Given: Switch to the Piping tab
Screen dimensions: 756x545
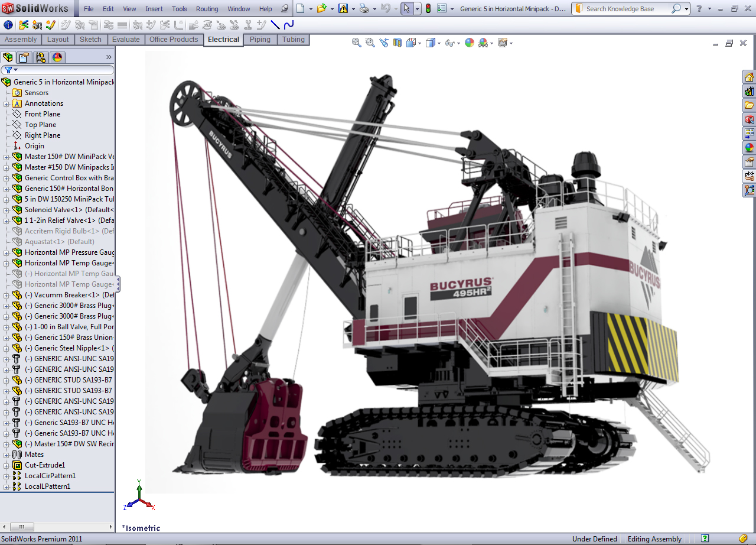Looking at the screenshot, I should (x=260, y=40).
